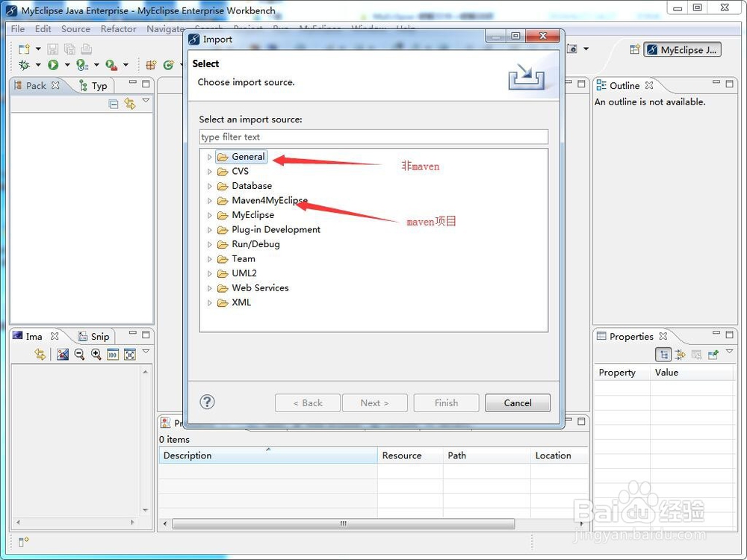Expand the Maven4MyEclipse folder node
Screen dimensions: 747x560
coord(209,200)
